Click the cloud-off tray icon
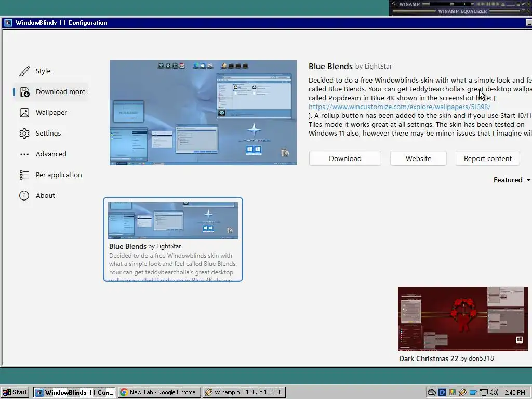This screenshot has width=532, height=399. (432, 393)
